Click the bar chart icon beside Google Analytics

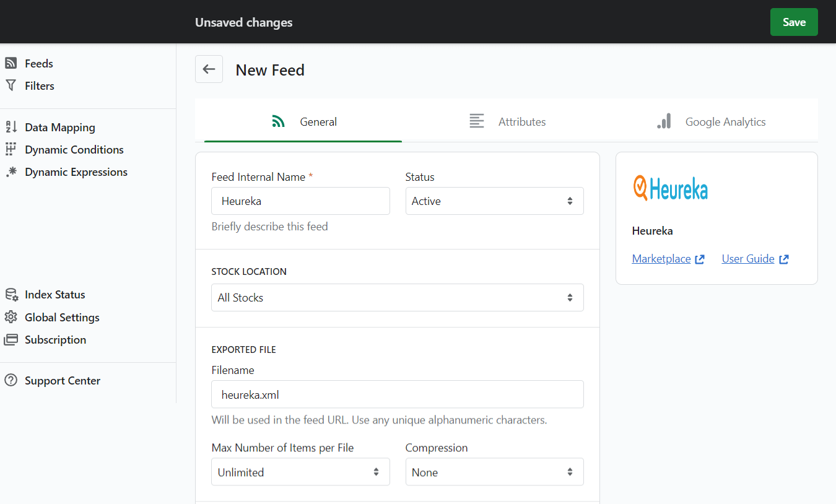[664, 121]
